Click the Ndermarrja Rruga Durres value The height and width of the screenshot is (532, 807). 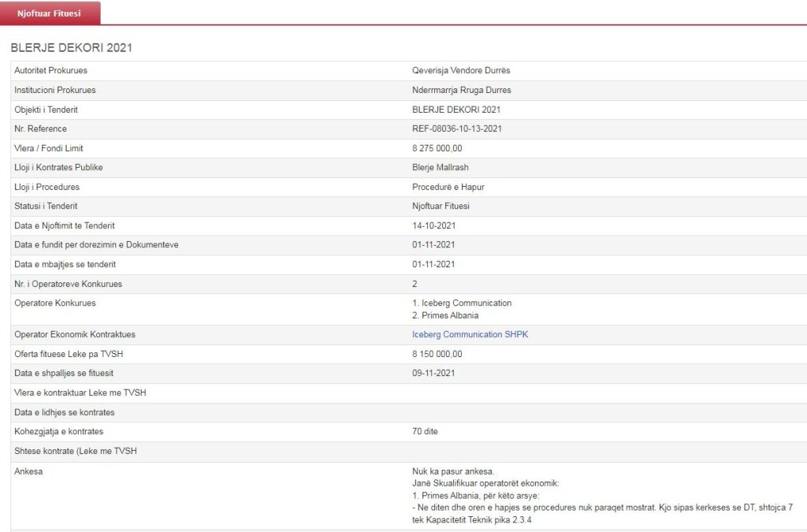[462, 91]
